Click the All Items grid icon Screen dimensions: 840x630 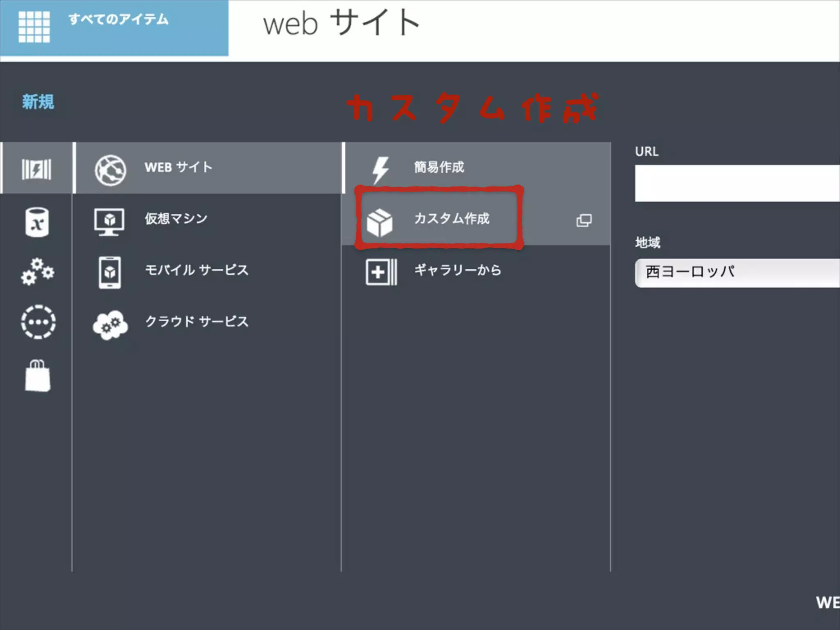click(34, 27)
